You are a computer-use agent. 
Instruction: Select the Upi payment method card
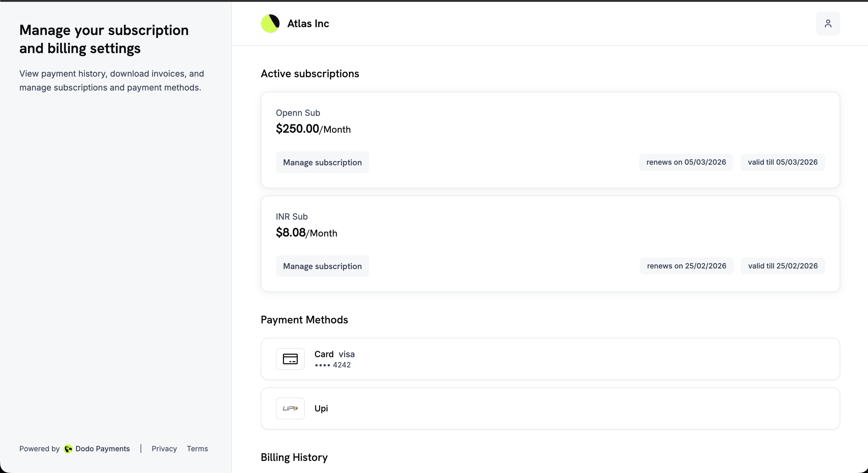tap(549, 408)
